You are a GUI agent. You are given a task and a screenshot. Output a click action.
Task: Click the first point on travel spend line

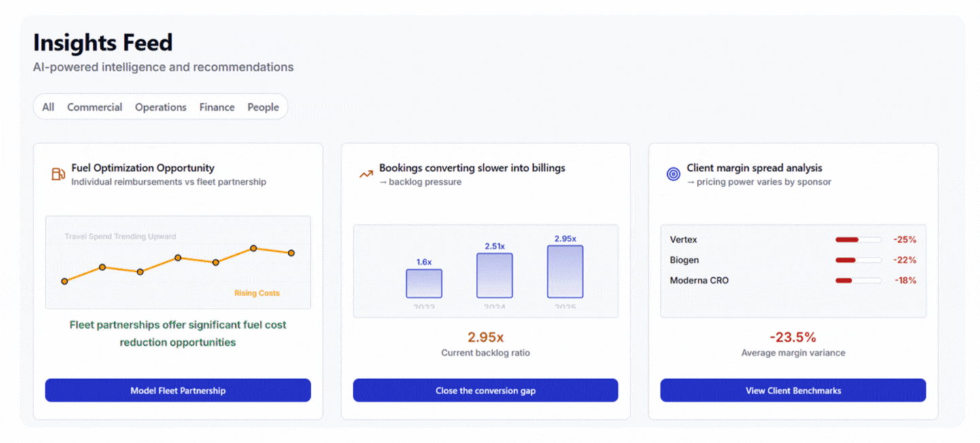pos(65,281)
